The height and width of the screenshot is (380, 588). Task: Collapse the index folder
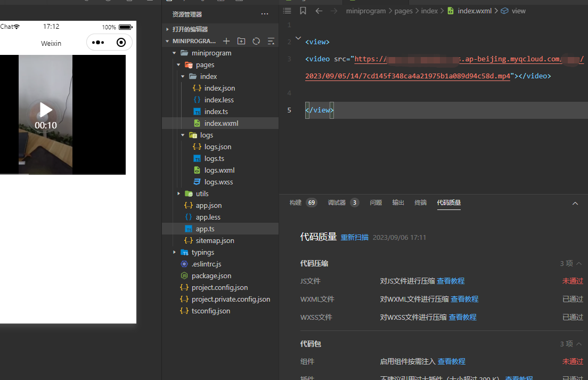(183, 76)
